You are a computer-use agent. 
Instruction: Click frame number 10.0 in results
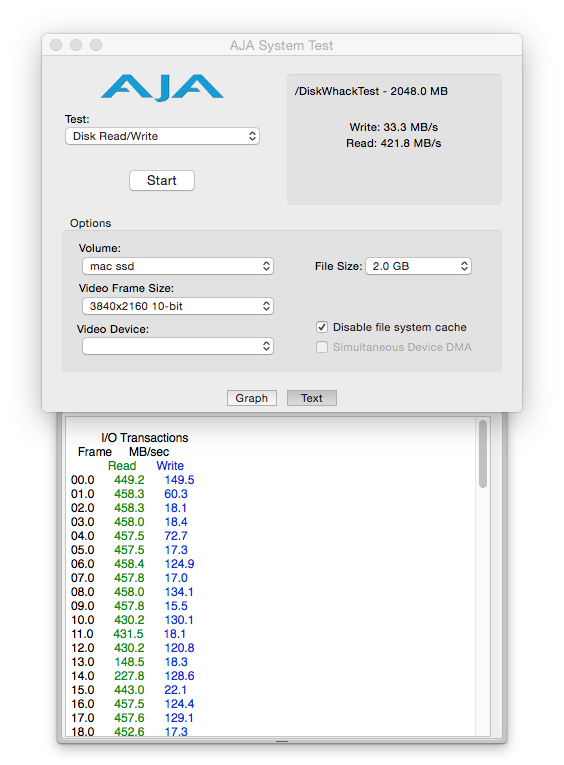click(82, 620)
